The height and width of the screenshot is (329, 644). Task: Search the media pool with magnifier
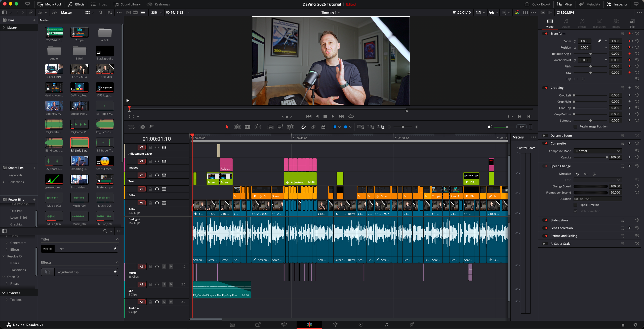pyautogui.click(x=101, y=12)
